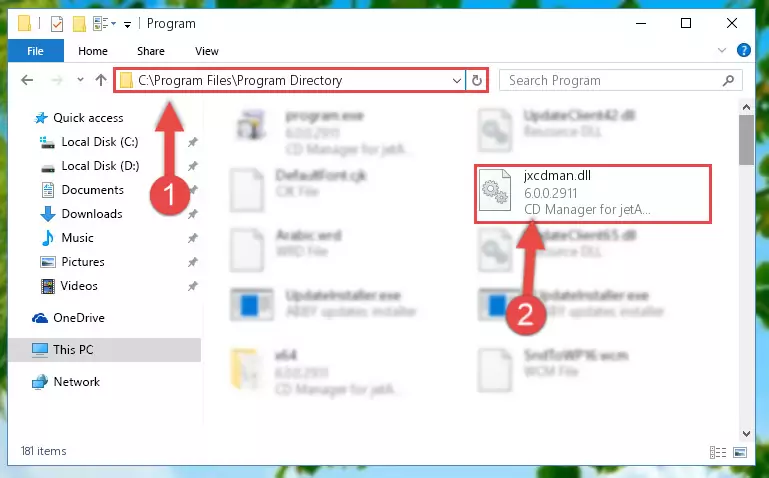769x478 pixels.
Task: Open the Videos folder
Action: pyautogui.click(x=78, y=286)
